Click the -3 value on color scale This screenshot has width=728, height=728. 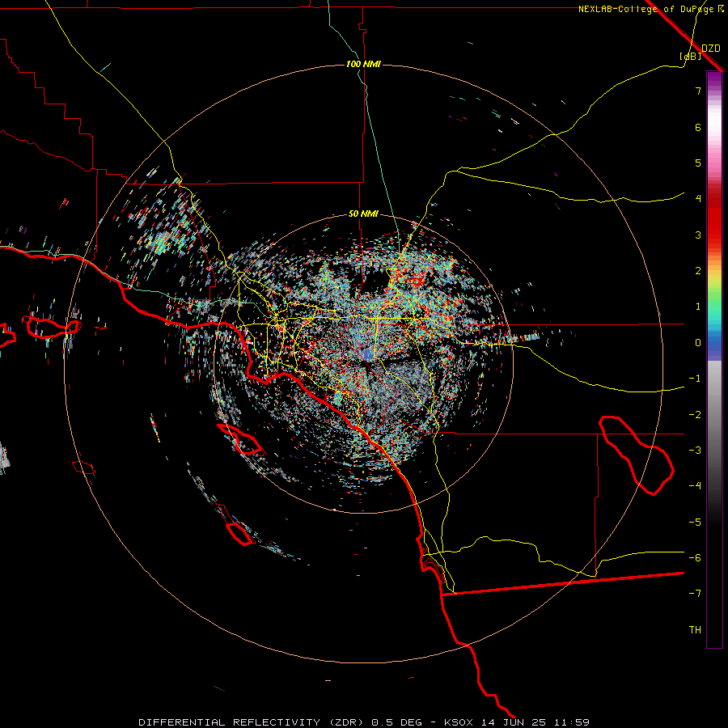click(x=695, y=451)
